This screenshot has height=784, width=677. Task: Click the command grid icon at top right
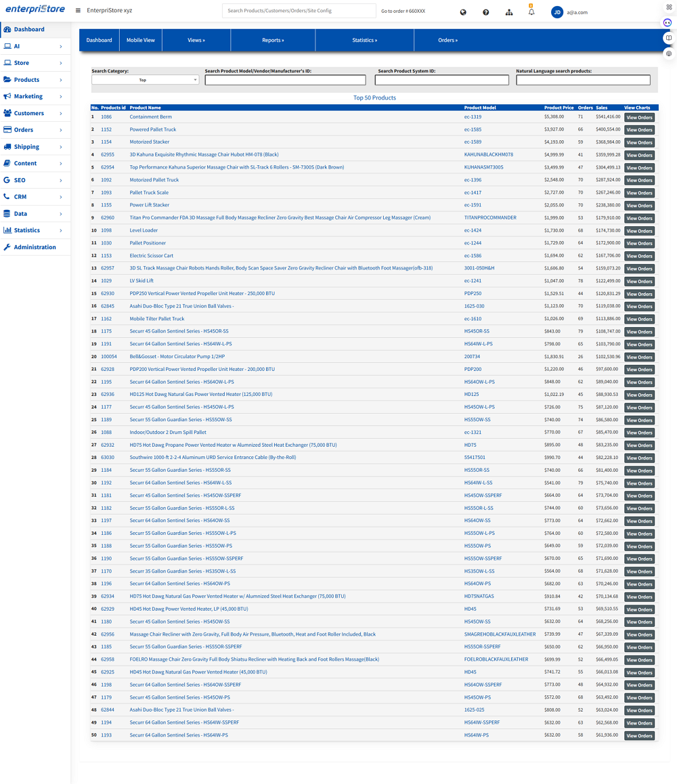tap(669, 7)
